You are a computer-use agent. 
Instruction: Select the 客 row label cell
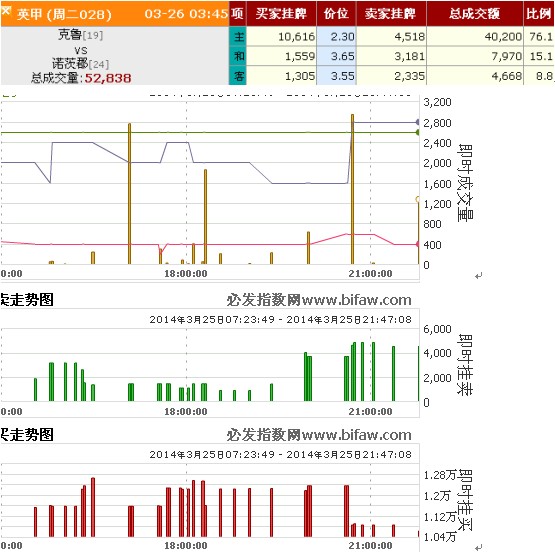(238, 75)
